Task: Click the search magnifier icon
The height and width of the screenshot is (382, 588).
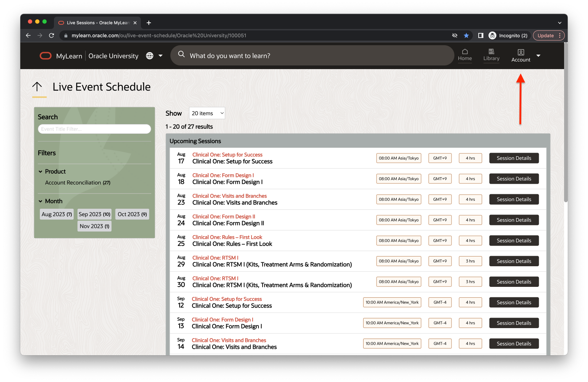Action: tap(181, 54)
